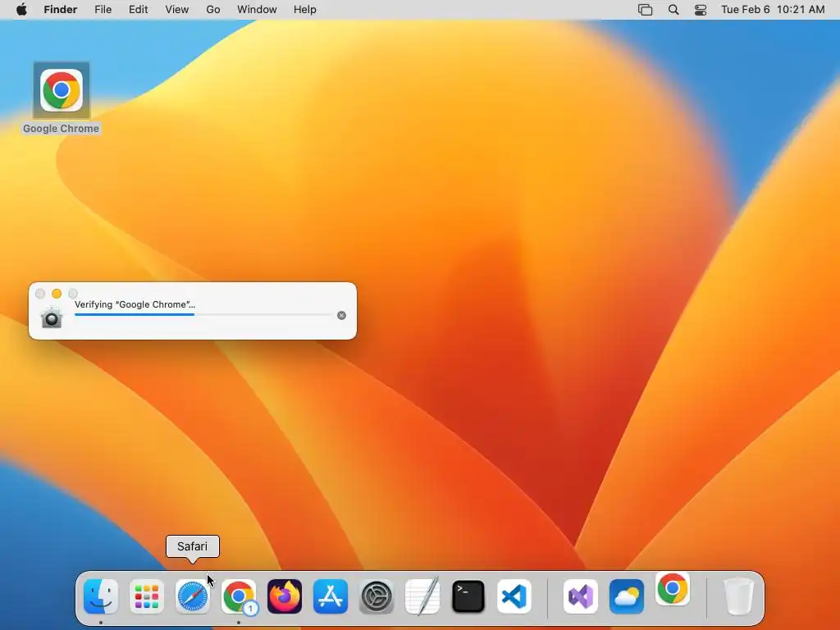Select Google Chrome desktop icon
Image resolution: width=840 pixels, height=630 pixels.
[61, 90]
